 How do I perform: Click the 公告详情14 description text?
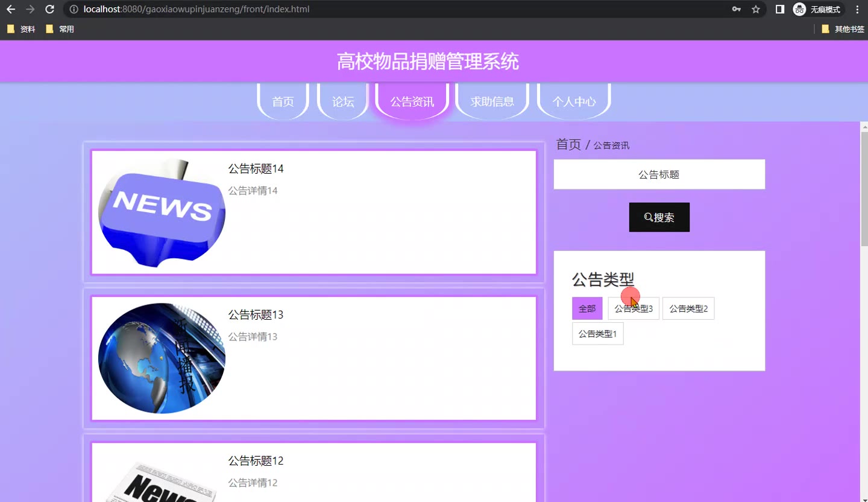click(x=253, y=191)
